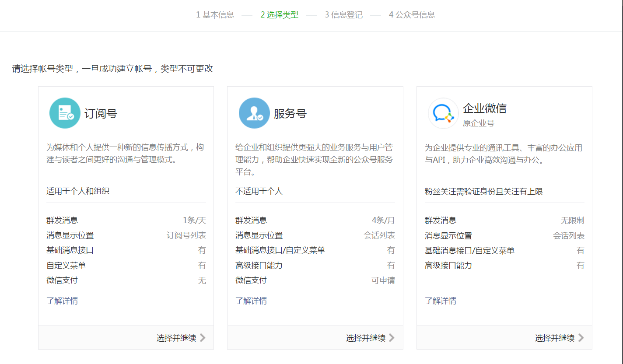
Task: Click 原企业号 subtitle text
Action: pyautogui.click(x=478, y=123)
